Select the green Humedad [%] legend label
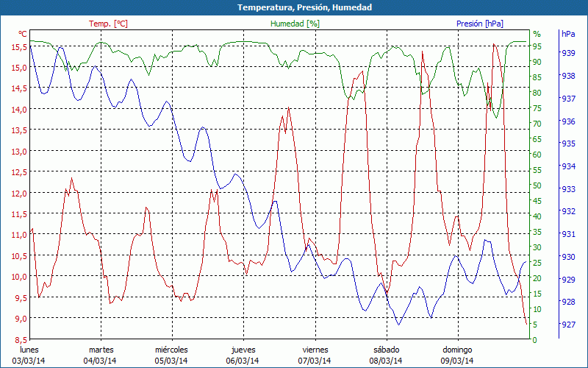The height and width of the screenshot is (368, 588). (295, 24)
